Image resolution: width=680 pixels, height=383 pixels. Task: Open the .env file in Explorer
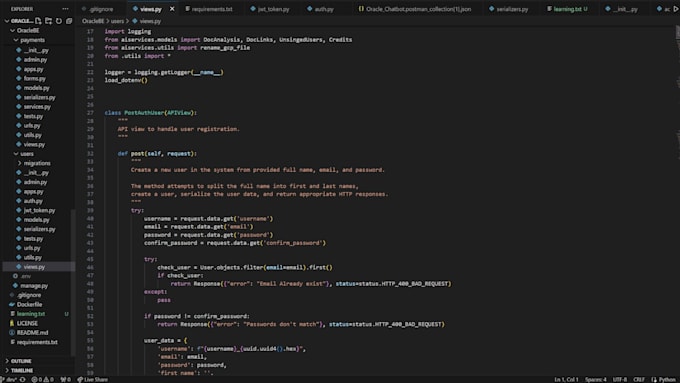pos(26,276)
